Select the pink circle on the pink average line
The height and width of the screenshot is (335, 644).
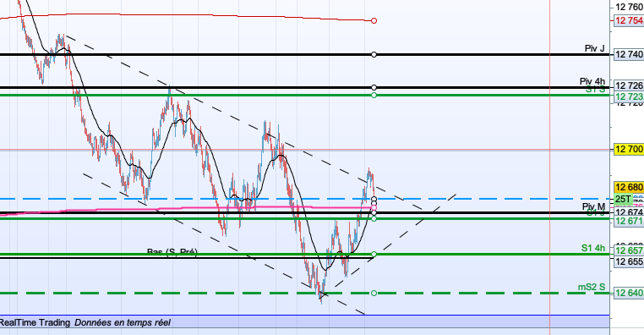[374, 208]
